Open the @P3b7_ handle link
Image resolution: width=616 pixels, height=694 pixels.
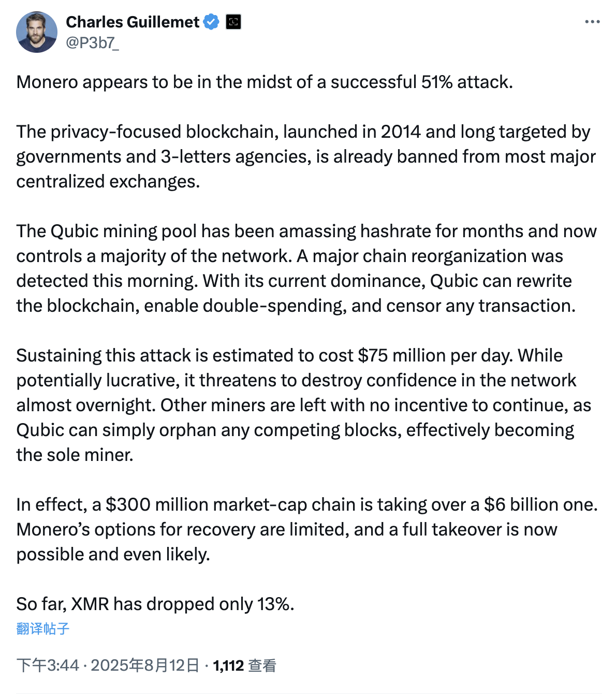click(x=92, y=42)
